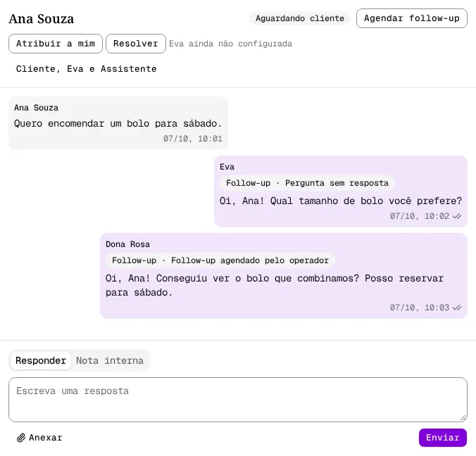The image size is (476, 456).
Task: Click Follow-up agendado pelo operador tag
Action: click(220, 260)
